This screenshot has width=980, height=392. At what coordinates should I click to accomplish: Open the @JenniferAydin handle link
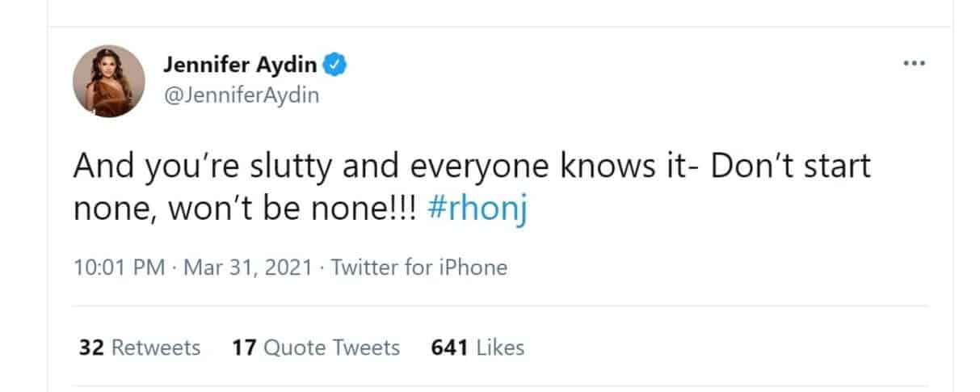pos(241,95)
